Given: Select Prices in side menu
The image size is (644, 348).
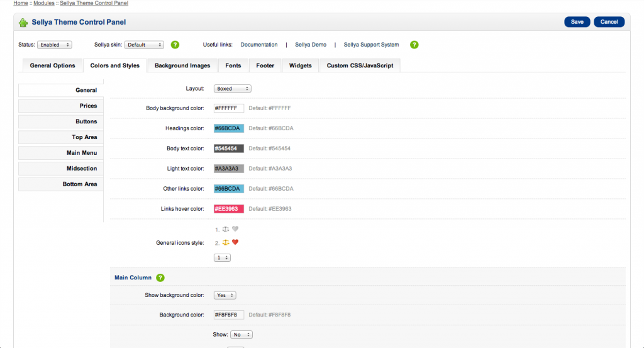Looking at the screenshot, I should (61, 106).
